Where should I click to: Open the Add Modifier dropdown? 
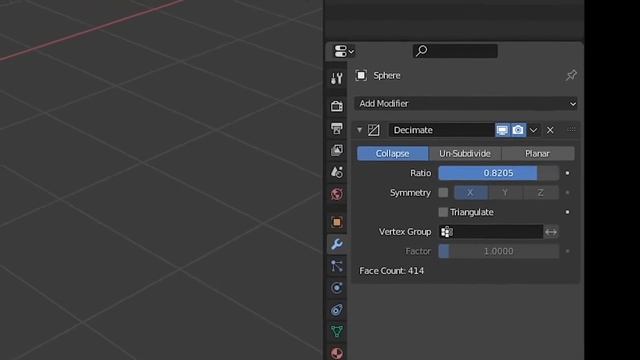tap(466, 104)
